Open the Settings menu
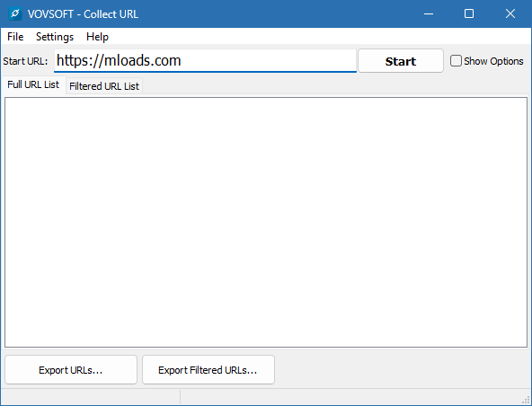Screen dimensions: 532x406 [55, 37]
